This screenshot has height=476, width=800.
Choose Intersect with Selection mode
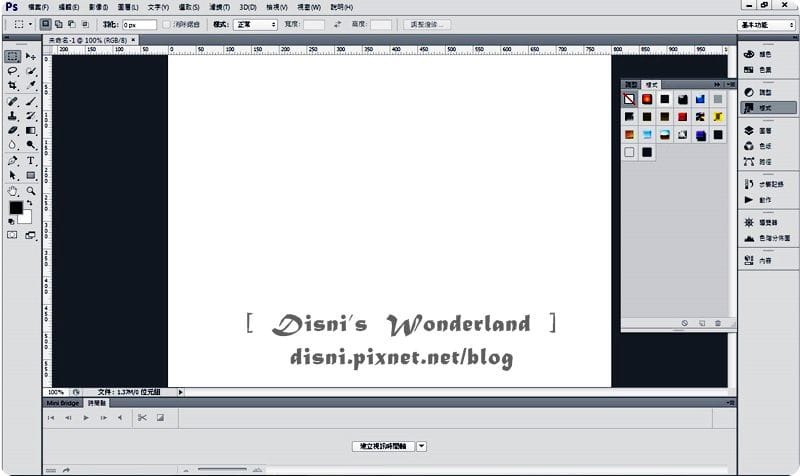pos(85,24)
